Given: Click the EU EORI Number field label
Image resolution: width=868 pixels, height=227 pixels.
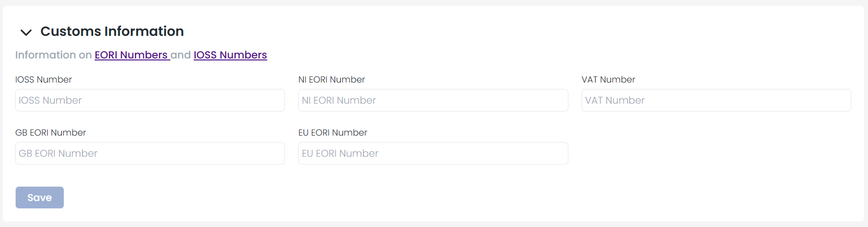Looking at the screenshot, I should 332,133.
